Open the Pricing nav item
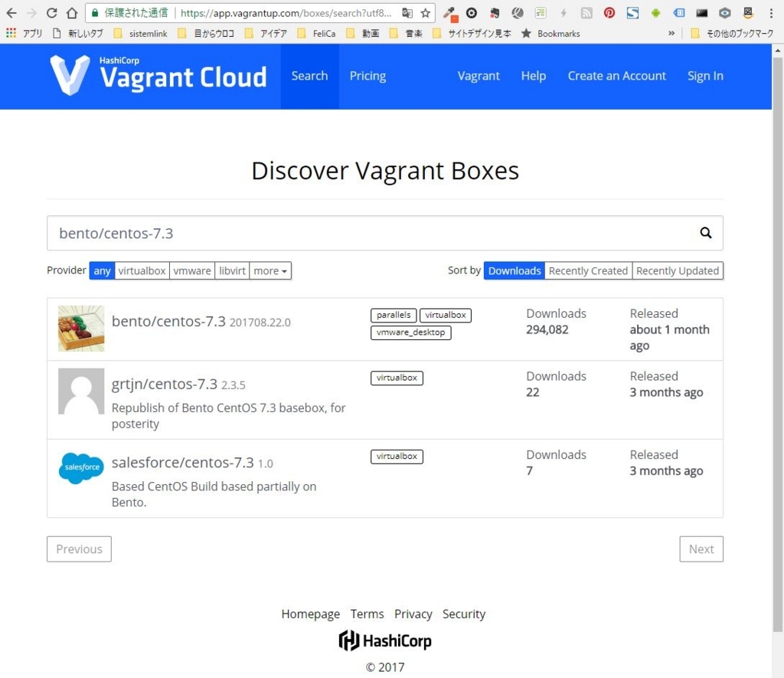 pos(367,76)
